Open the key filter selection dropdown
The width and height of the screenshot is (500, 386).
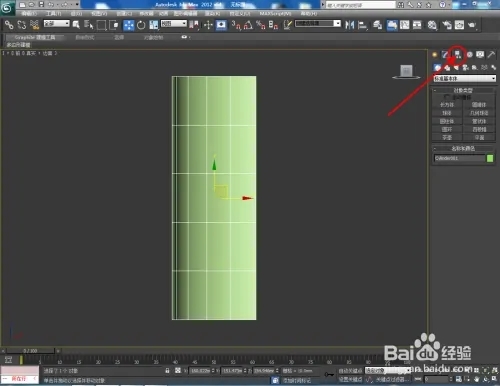tap(388, 370)
